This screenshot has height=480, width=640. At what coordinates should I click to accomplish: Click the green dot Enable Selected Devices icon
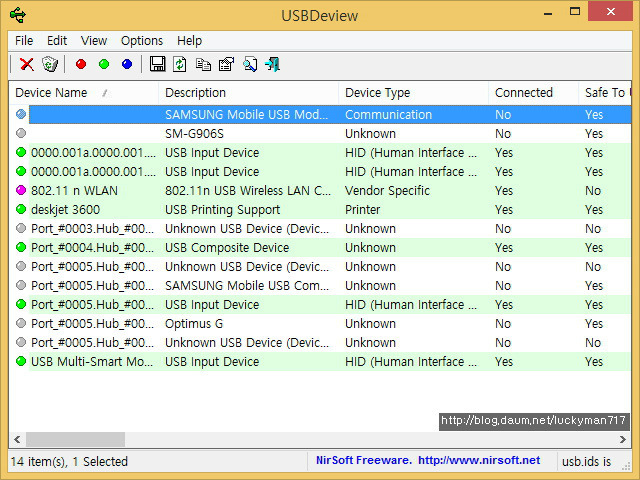[104, 64]
